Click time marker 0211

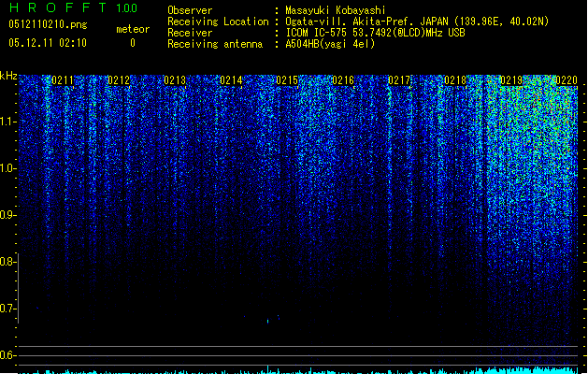pyautogui.click(x=63, y=80)
